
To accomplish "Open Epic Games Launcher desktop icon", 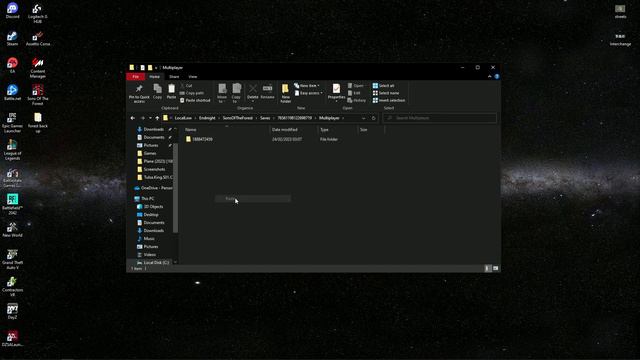I will coord(12,122).
